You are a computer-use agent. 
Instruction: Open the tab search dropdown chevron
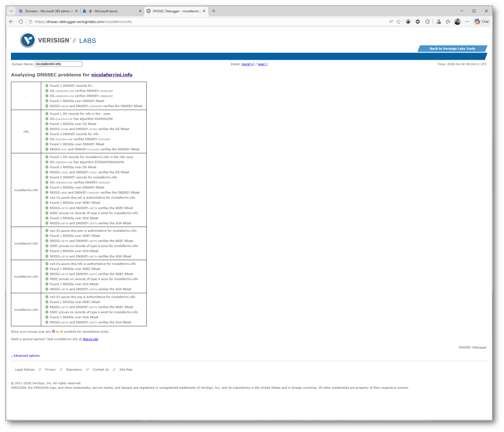click(x=11, y=11)
